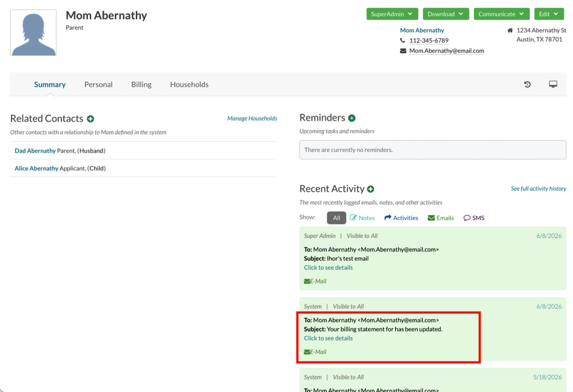Screen dimensions: 573x392
Task: Click Mom Abernathy name link in header
Action: (x=422, y=30)
